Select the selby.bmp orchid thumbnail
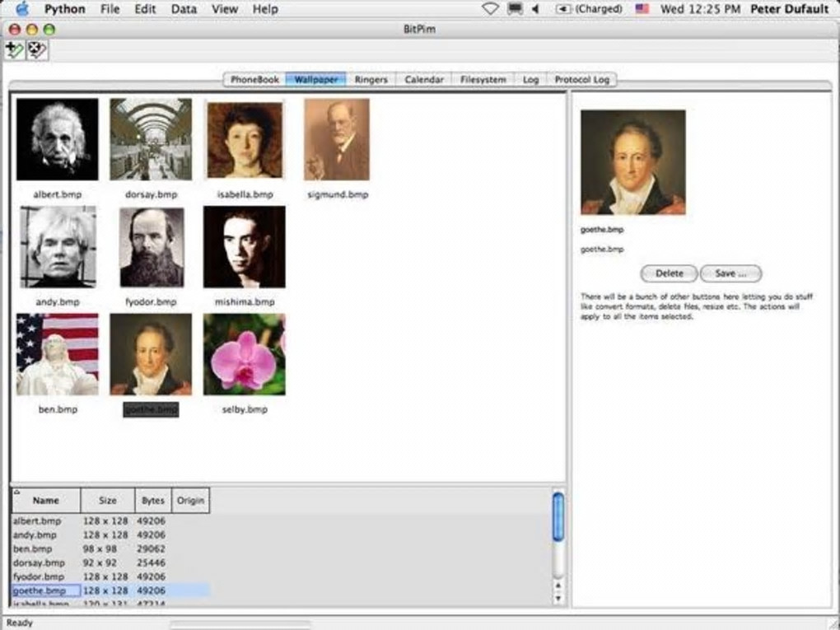Viewport: 840px width, 630px height. point(245,355)
